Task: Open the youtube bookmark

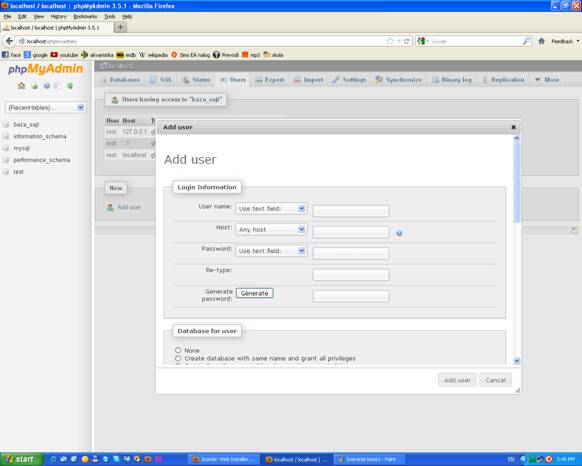Action: tap(64, 55)
